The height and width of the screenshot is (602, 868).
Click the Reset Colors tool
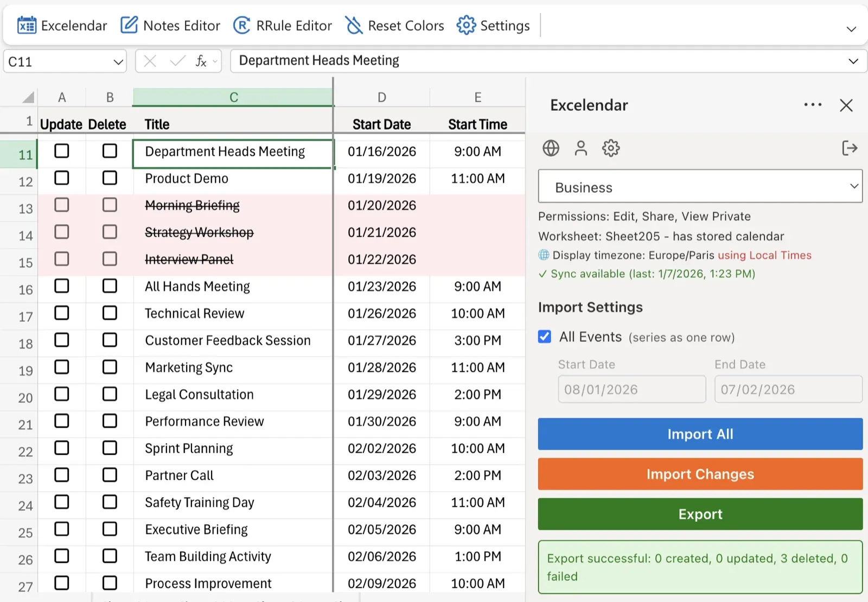click(x=394, y=26)
